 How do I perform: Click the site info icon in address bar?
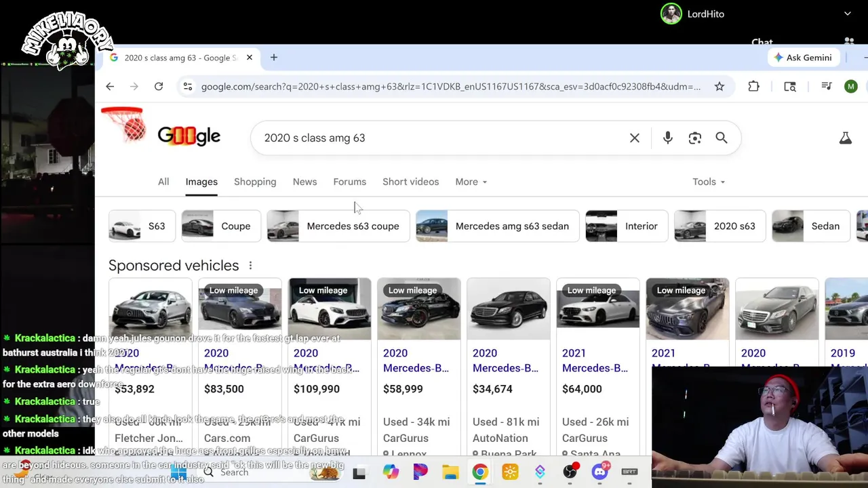click(x=188, y=87)
